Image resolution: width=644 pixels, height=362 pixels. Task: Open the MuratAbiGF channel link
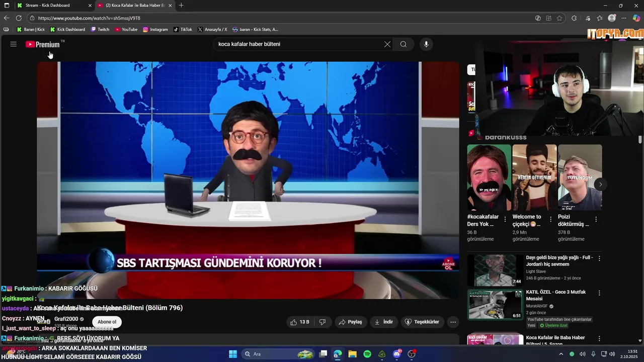pos(537,306)
